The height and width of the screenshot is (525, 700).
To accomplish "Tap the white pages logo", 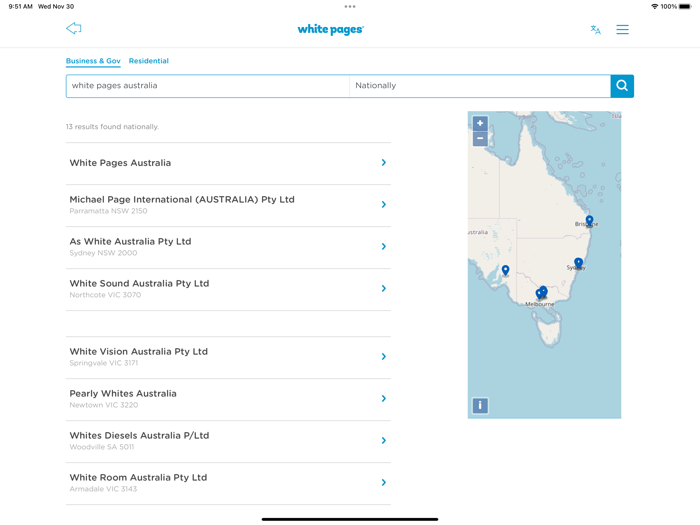I will coord(330,29).
